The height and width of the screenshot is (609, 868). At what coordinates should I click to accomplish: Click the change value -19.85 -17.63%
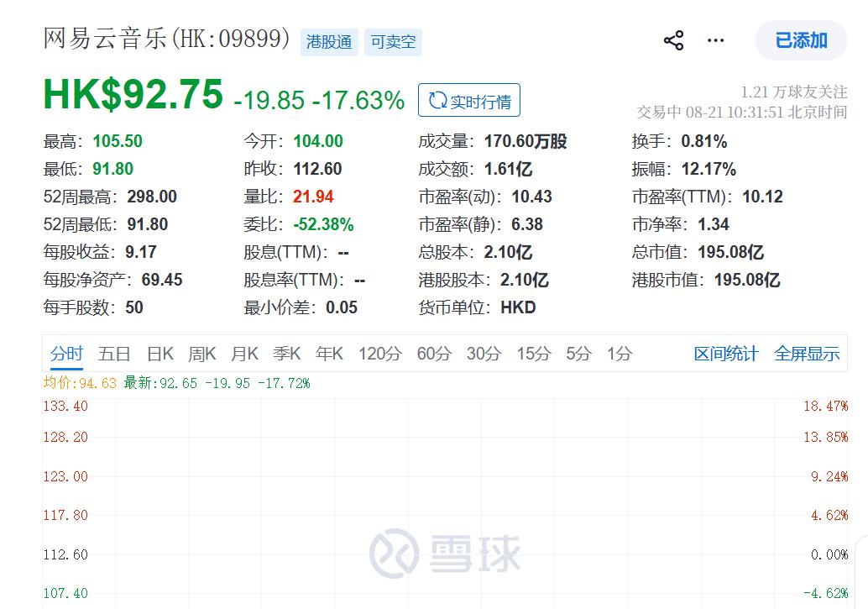(319, 100)
